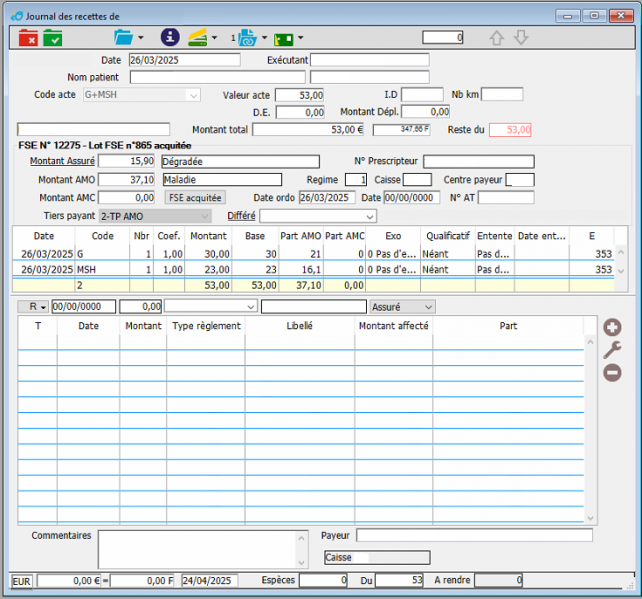Click the down arrow navigation icon
642x599 pixels.
[x=520, y=38]
